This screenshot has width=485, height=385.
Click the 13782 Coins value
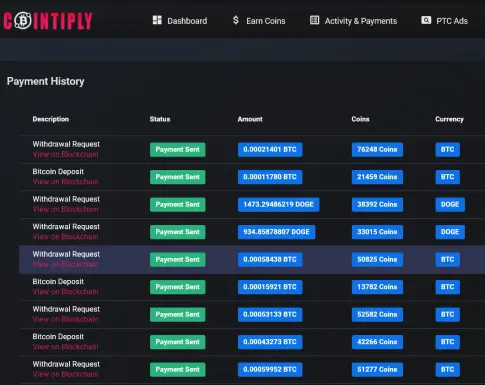tap(377, 287)
